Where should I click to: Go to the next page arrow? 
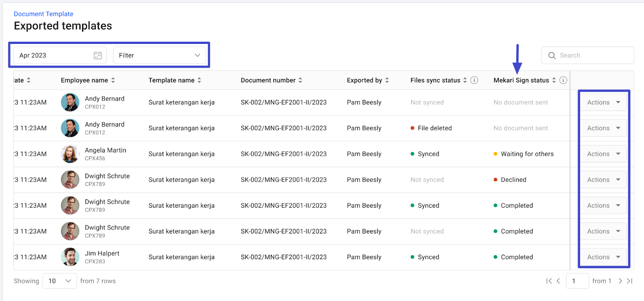click(x=620, y=281)
